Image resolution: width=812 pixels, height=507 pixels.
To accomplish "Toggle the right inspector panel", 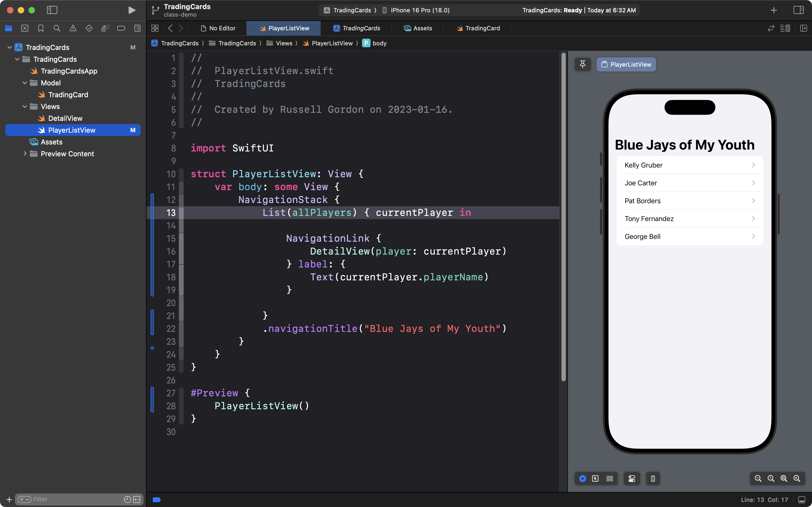I will (798, 10).
